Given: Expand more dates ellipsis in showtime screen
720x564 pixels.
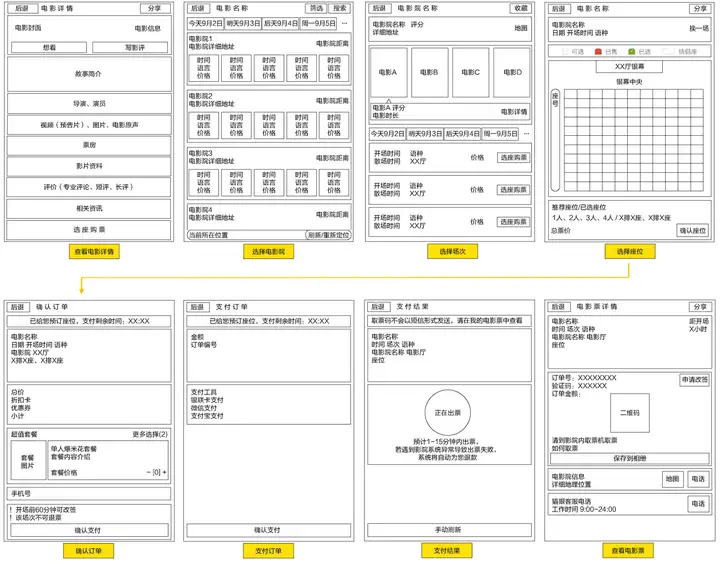Looking at the screenshot, I should pos(526,134).
